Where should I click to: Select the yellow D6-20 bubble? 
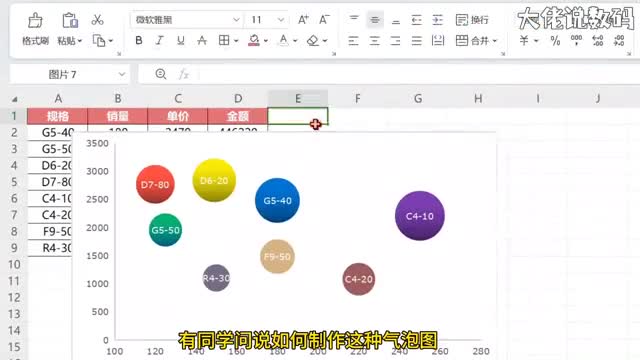pyautogui.click(x=214, y=180)
